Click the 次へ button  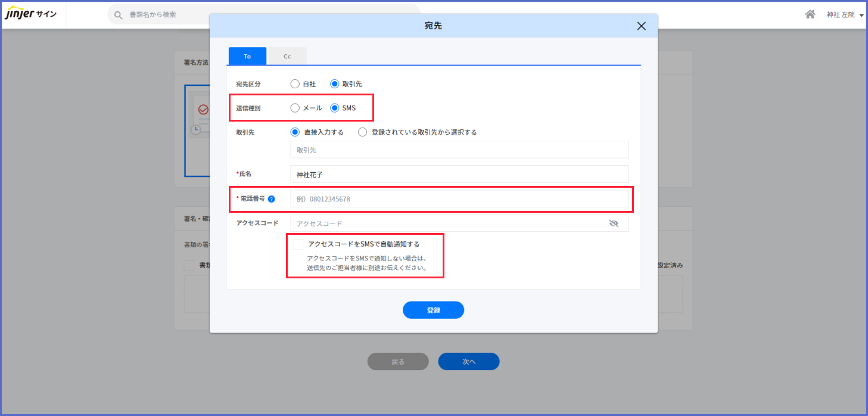pos(468,362)
